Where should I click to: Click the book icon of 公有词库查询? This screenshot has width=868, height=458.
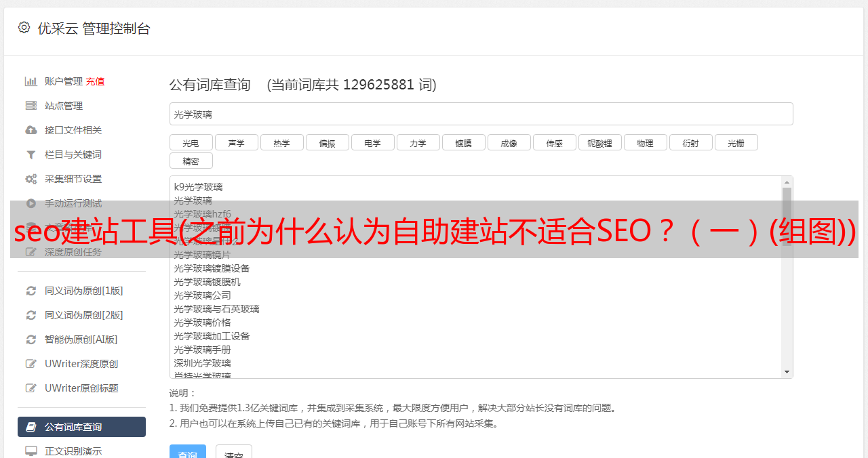click(31, 427)
